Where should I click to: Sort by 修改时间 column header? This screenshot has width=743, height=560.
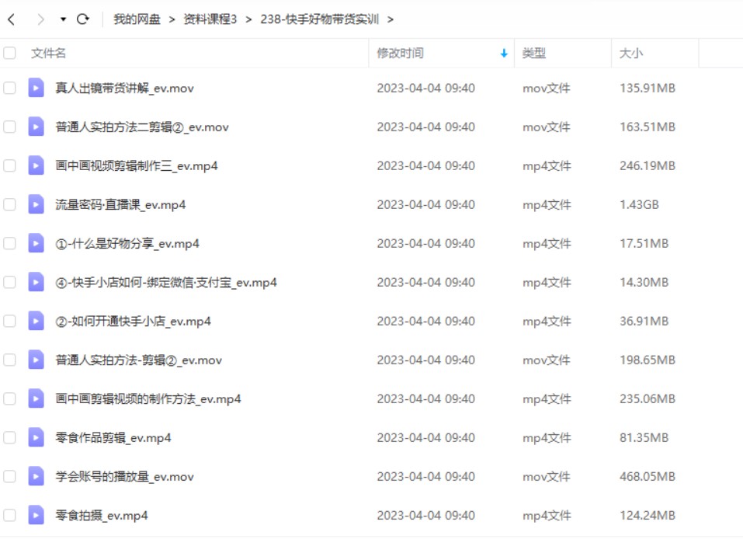(400, 53)
